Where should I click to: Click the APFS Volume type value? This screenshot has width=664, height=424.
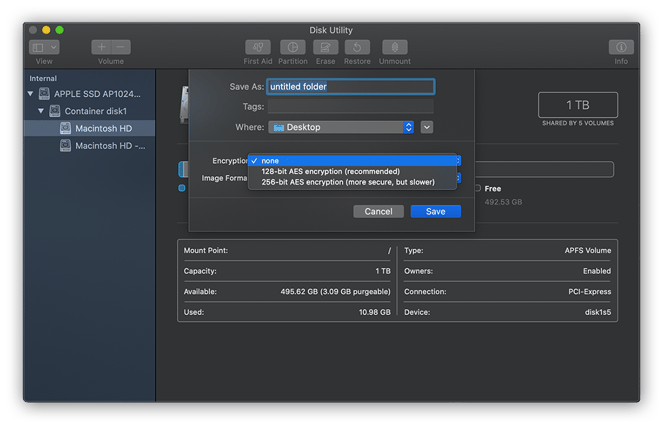588,250
